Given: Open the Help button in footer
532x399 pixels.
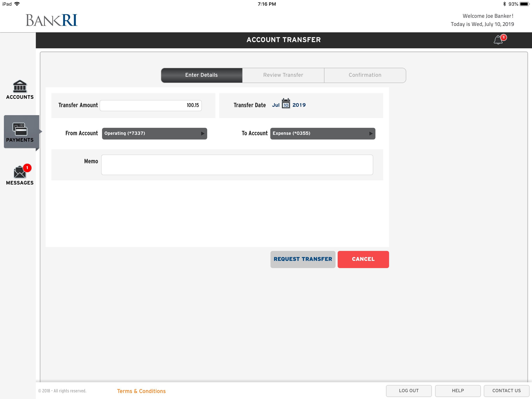Looking at the screenshot, I should pos(458,391).
